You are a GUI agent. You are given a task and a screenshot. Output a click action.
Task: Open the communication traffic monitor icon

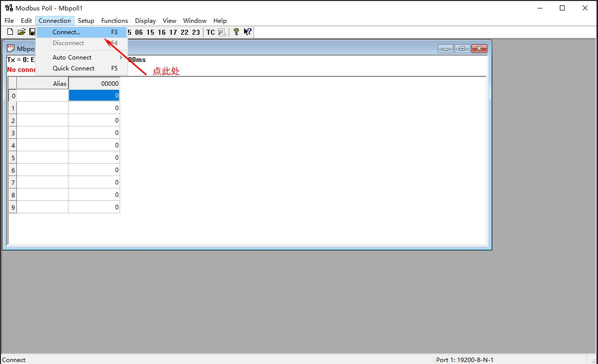point(222,32)
